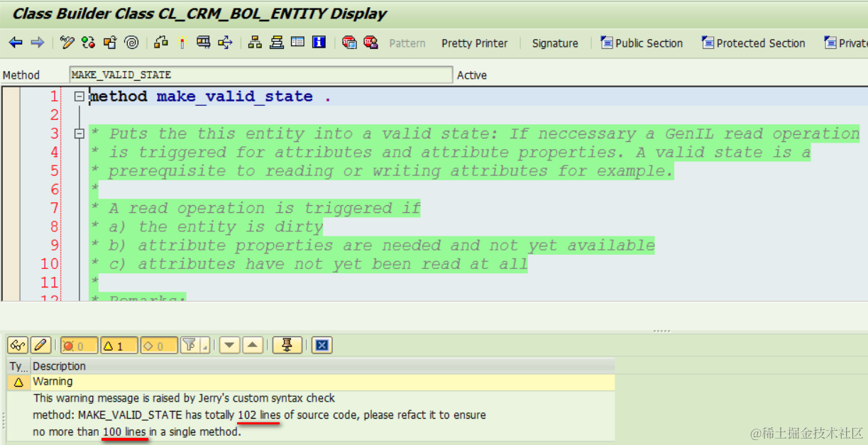Switch to the Protected Section
The image size is (868, 445).
(x=753, y=43)
